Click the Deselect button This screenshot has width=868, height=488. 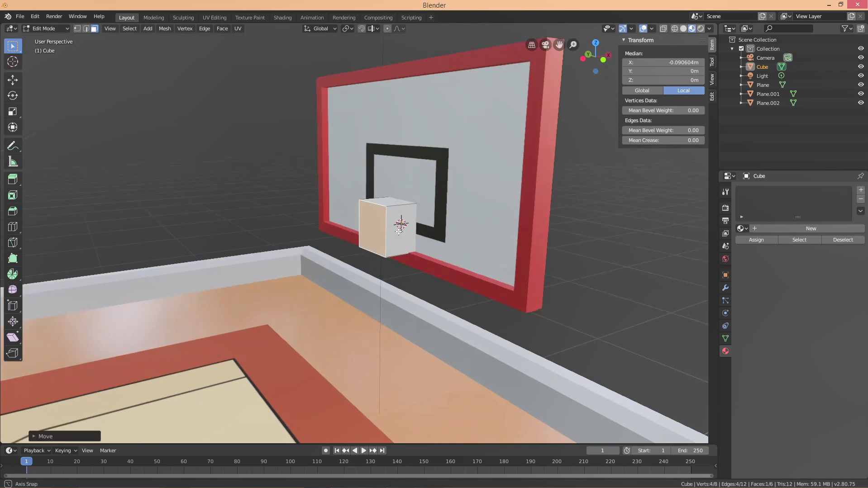coord(843,240)
